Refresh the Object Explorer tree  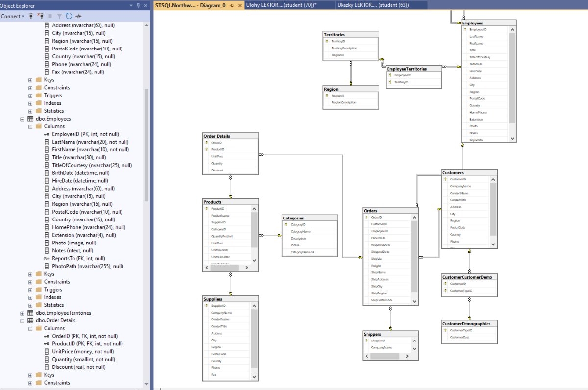pos(69,16)
